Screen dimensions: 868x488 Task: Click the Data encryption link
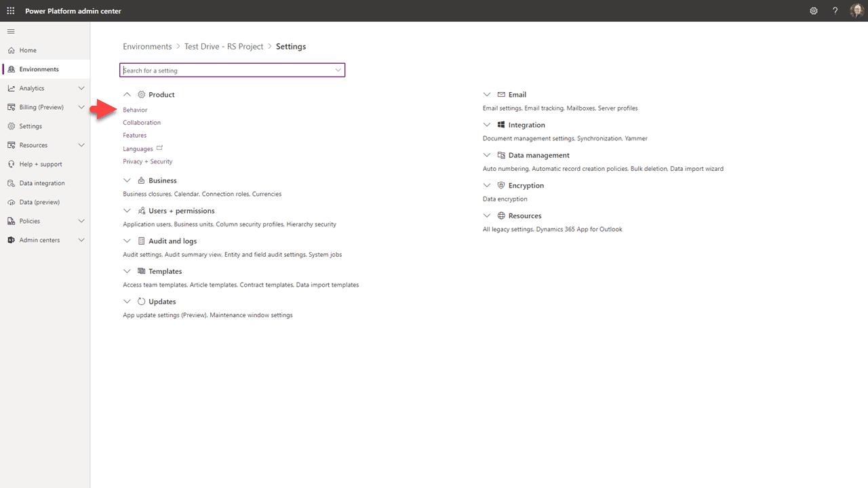tap(505, 199)
